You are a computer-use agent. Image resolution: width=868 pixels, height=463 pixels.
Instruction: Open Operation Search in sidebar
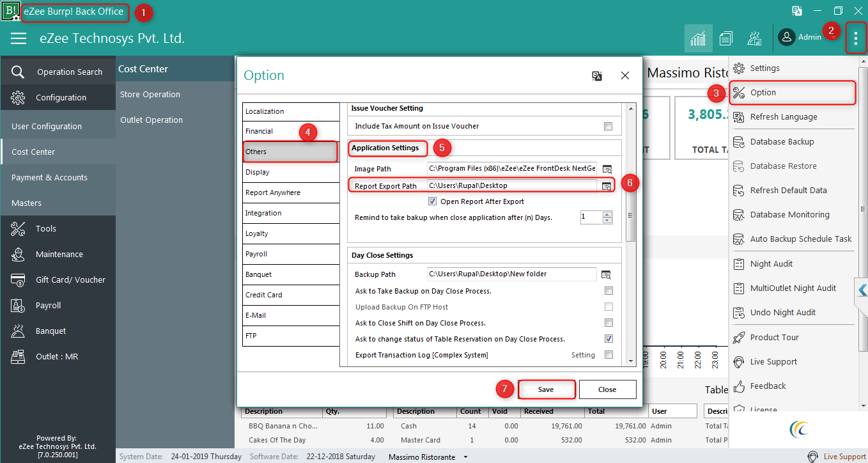pos(58,72)
